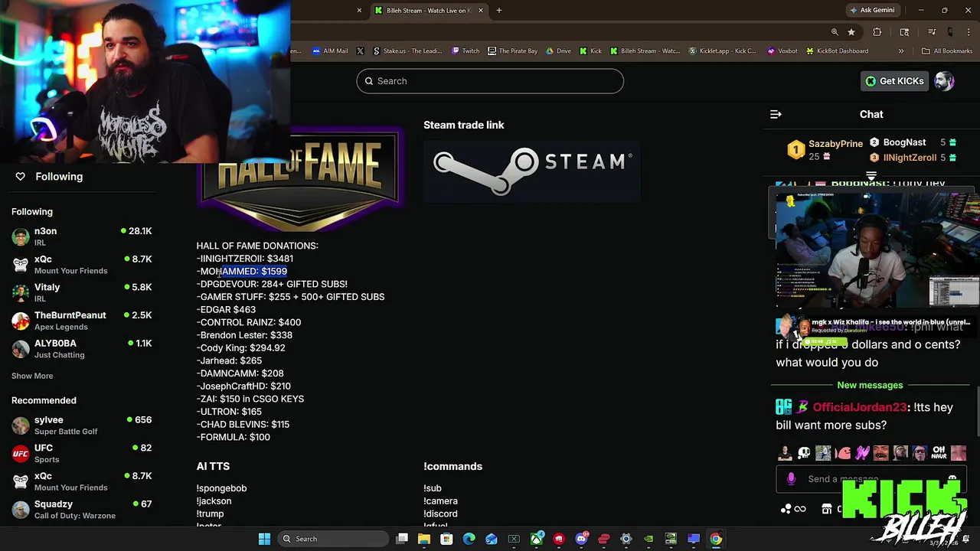Click the Hall of Fame banner
The width and height of the screenshot is (980, 551).
point(300,180)
